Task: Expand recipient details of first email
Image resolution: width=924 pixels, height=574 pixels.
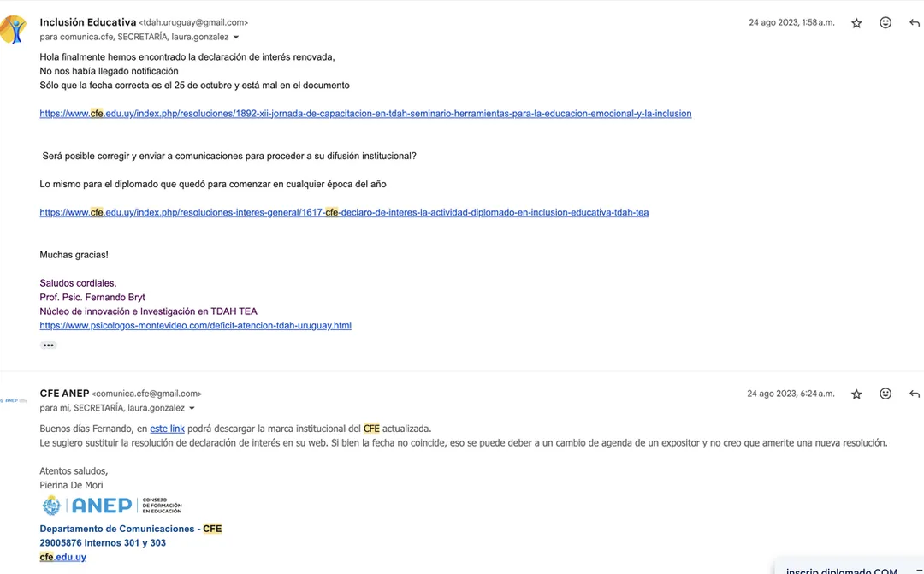Action: tap(236, 37)
